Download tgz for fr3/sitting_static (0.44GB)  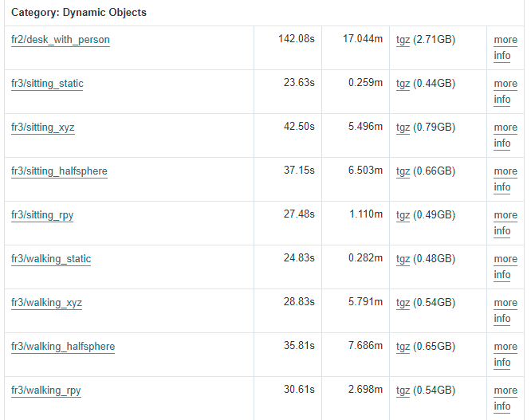pyautogui.click(x=403, y=83)
